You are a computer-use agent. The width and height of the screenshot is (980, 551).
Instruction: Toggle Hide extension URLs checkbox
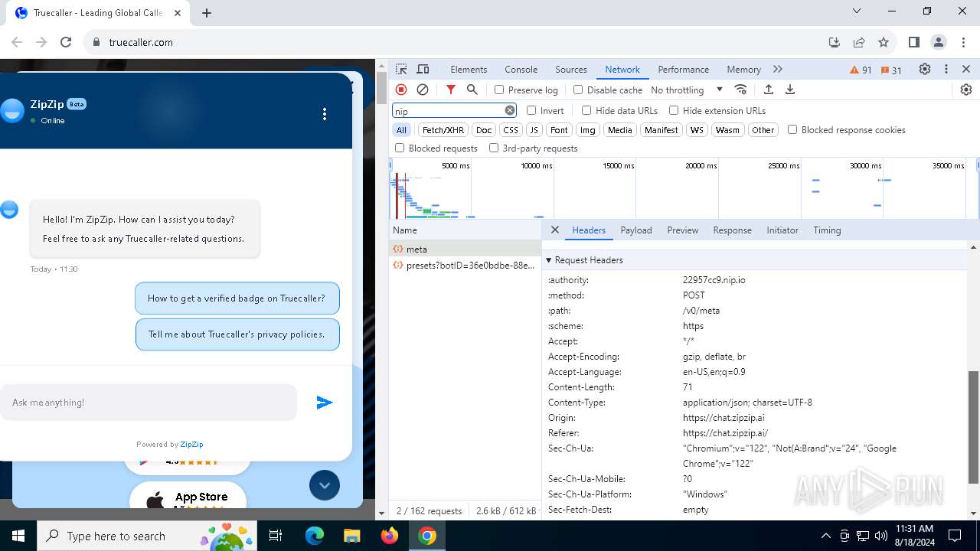click(x=674, y=110)
